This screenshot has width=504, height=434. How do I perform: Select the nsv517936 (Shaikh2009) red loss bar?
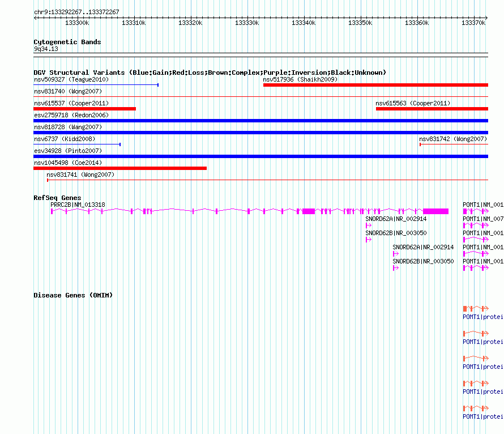pos(375,85)
